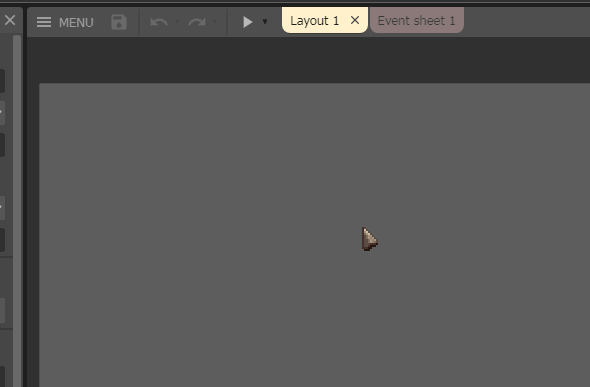Open the Undo history dropdown arrow
The height and width of the screenshot is (387, 590).
tap(177, 22)
